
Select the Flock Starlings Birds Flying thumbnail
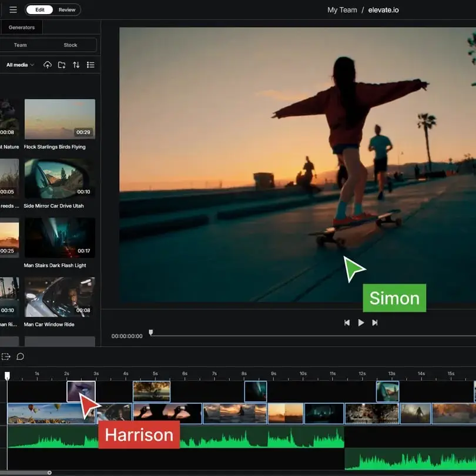point(59,119)
